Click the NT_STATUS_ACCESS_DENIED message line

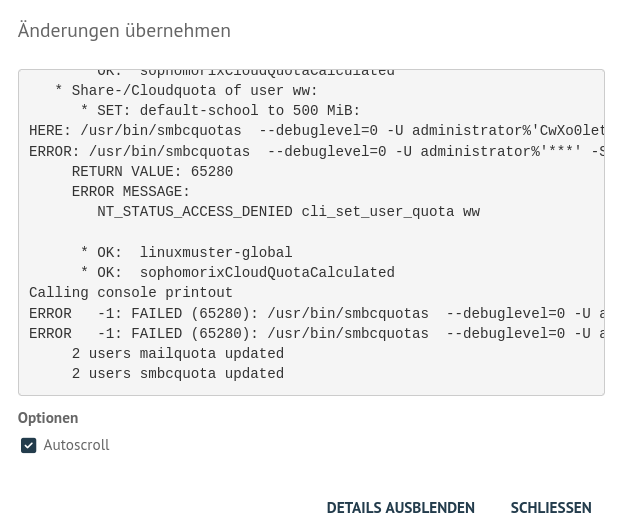(288, 212)
